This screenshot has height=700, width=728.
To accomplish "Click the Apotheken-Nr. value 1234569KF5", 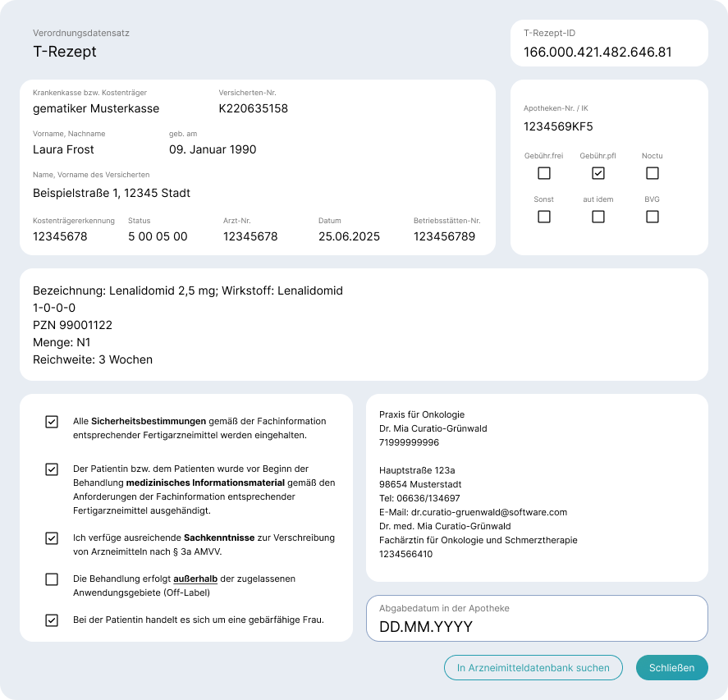I will (x=558, y=126).
